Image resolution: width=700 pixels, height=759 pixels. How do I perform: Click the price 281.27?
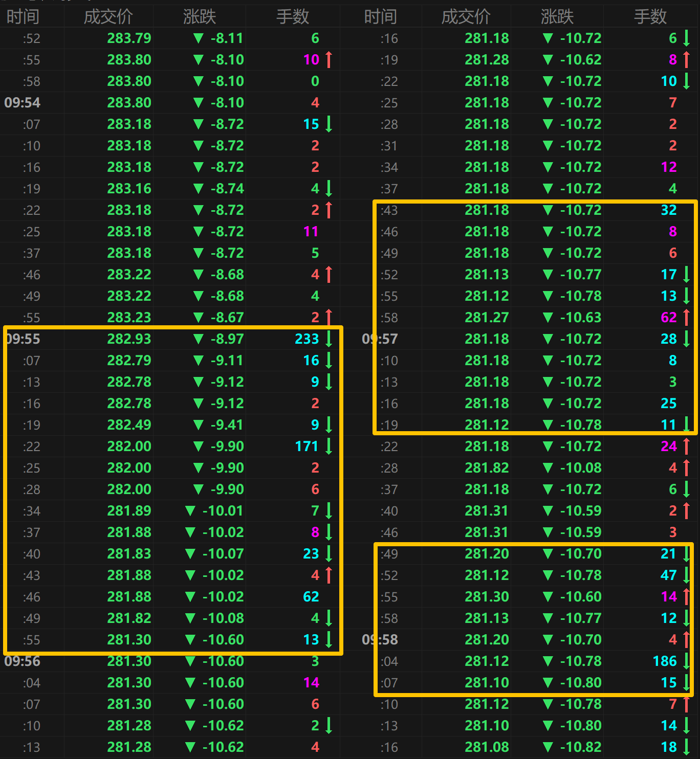[x=487, y=317]
